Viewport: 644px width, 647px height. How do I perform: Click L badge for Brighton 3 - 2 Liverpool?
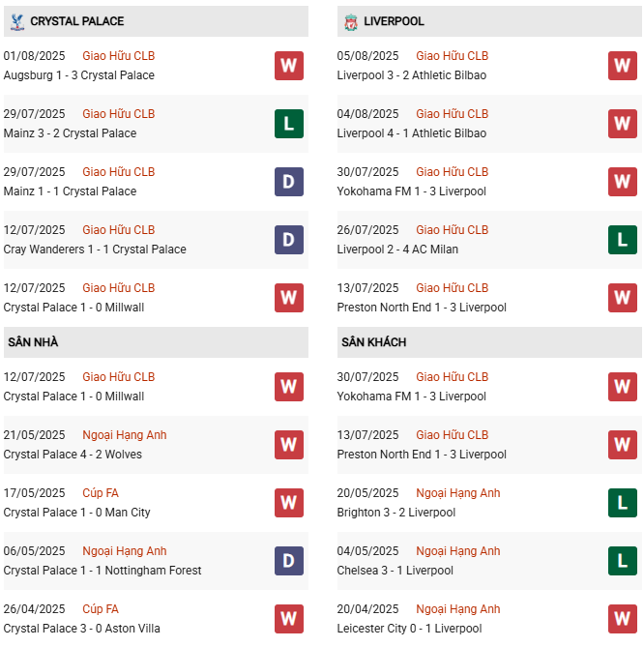[622, 503]
